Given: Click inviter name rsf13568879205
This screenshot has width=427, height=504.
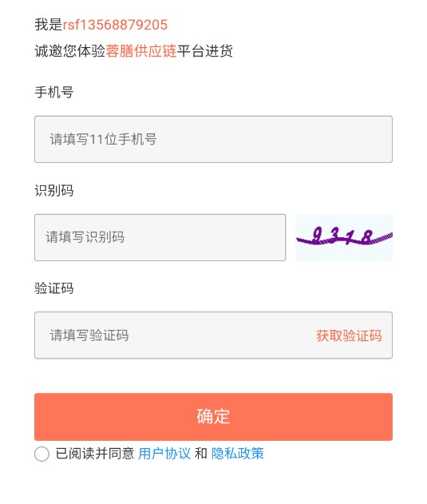Looking at the screenshot, I should (115, 25).
